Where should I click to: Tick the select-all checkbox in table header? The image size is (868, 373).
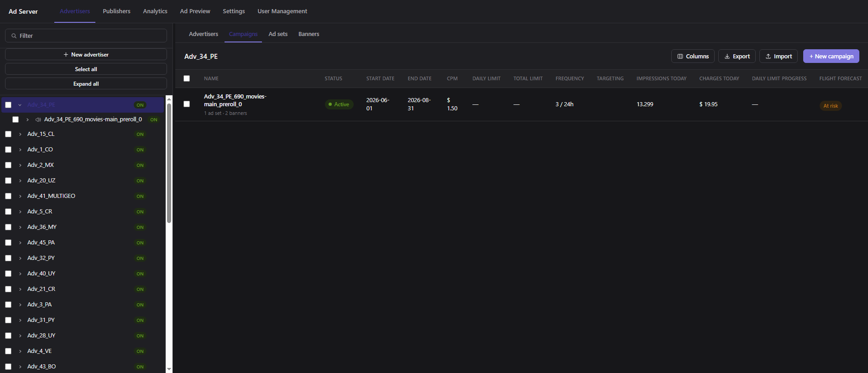(187, 78)
